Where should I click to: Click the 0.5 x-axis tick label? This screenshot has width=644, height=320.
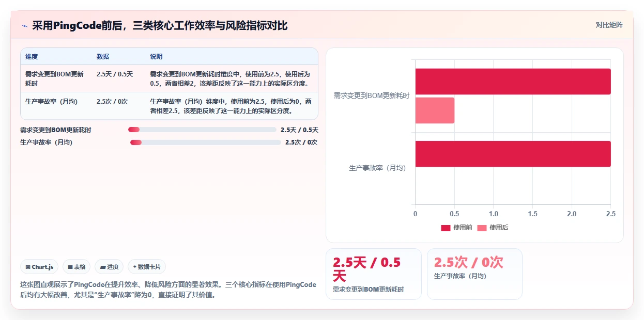(454, 214)
